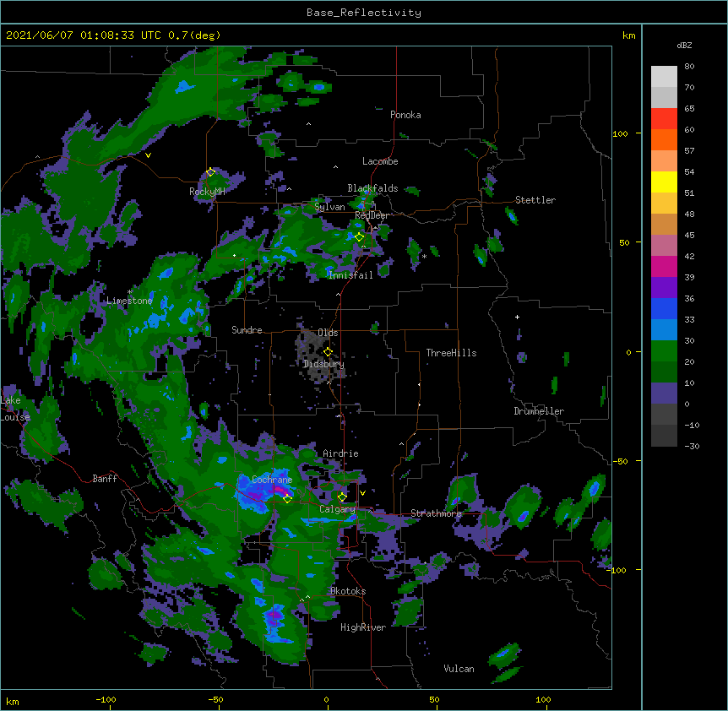Click the Banff label
The image size is (728, 711).
(x=105, y=479)
